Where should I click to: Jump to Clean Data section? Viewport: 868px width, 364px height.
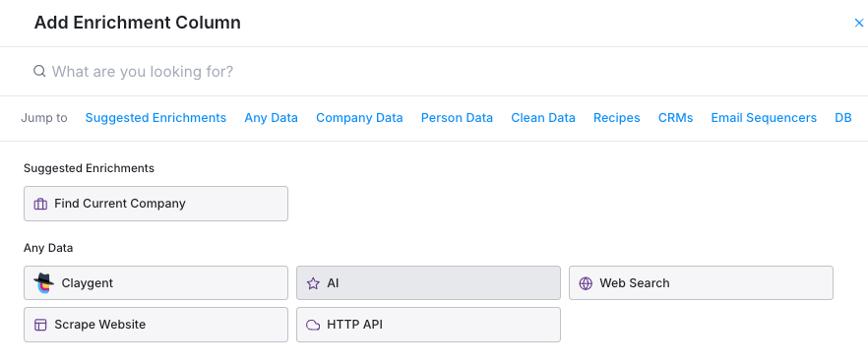[543, 118]
